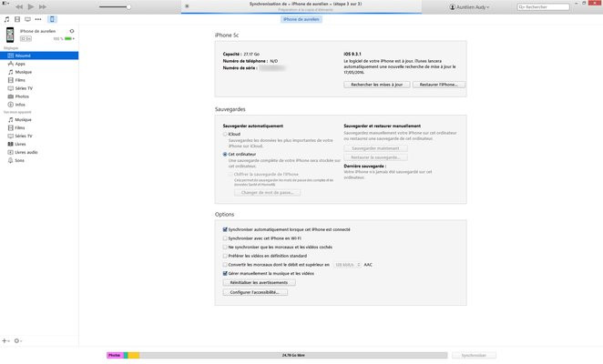Click Sauvegarder maintenant button
The width and height of the screenshot is (603, 364).
click(375, 148)
